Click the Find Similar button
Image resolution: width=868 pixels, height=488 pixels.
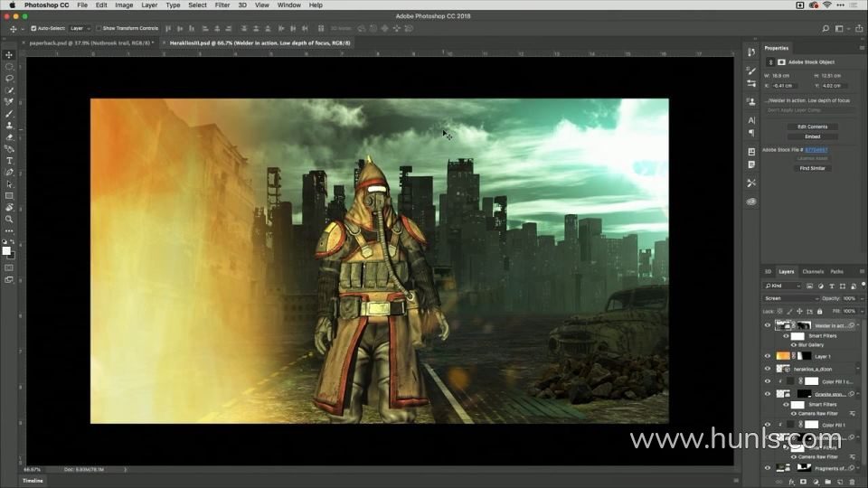pos(812,168)
